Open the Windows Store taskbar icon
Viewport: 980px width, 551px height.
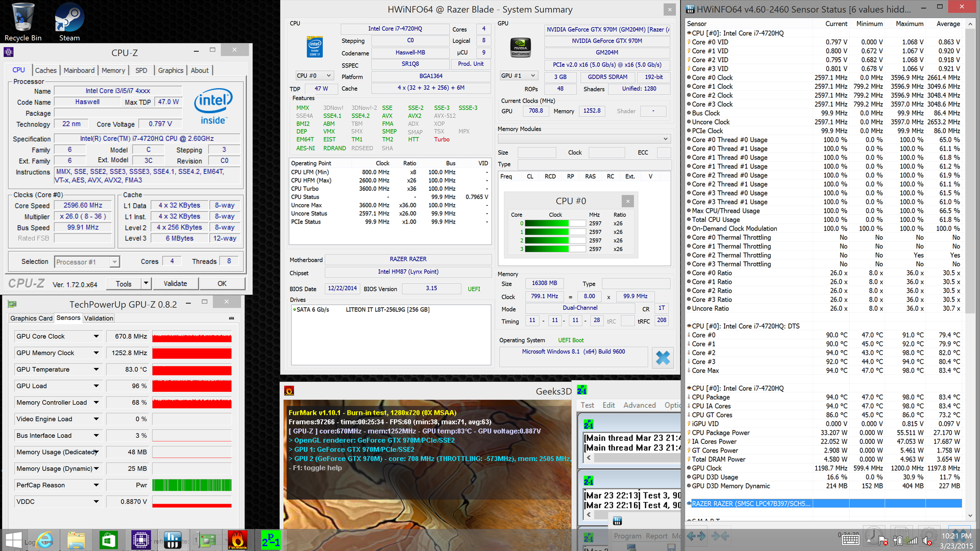108,540
